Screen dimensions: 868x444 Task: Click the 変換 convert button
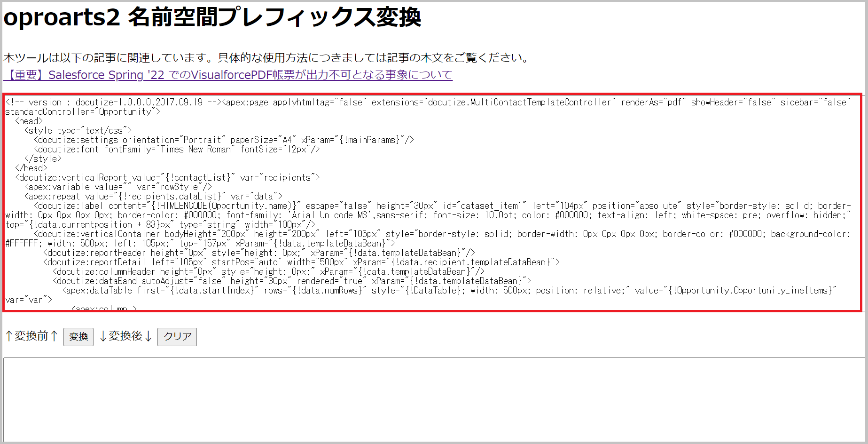pyautogui.click(x=78, y=337)
